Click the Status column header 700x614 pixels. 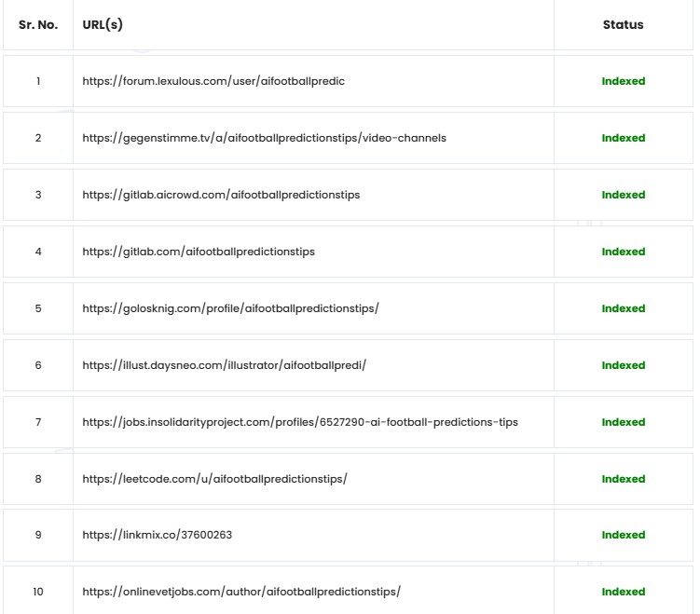coord(624,25)
